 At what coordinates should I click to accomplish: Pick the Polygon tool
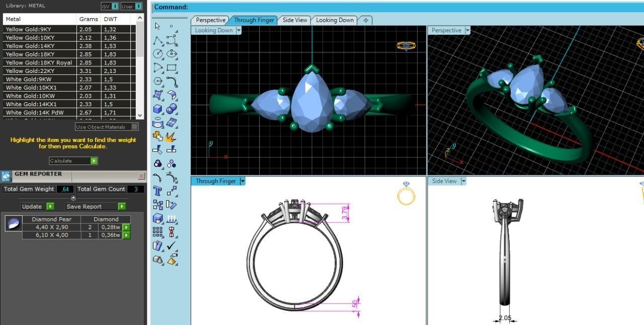point(157,81)
